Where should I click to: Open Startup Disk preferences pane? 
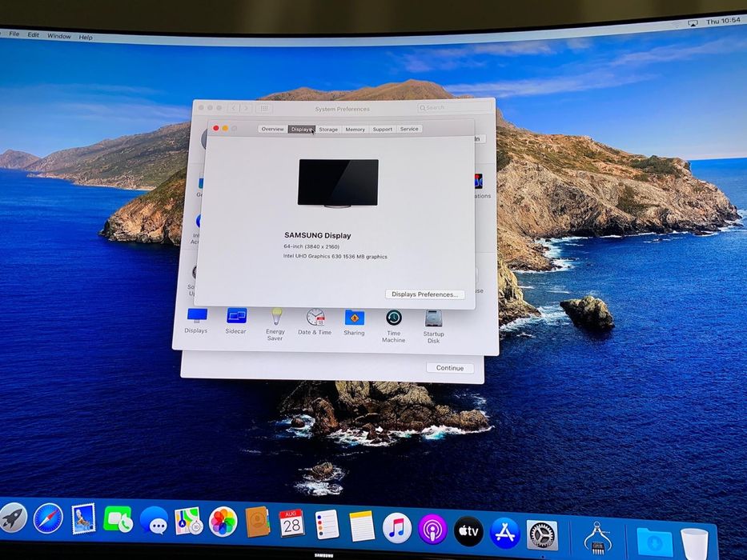coord(433,326)
